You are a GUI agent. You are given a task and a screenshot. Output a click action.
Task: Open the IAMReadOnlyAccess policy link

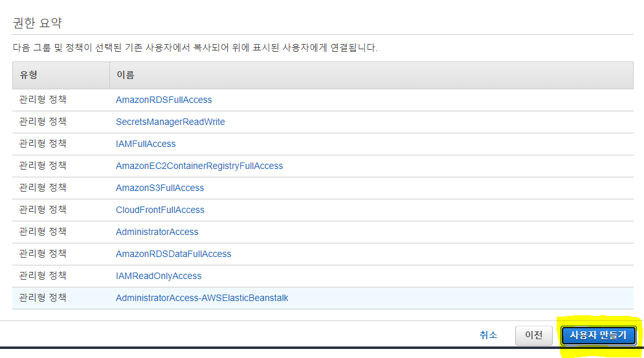159,276
